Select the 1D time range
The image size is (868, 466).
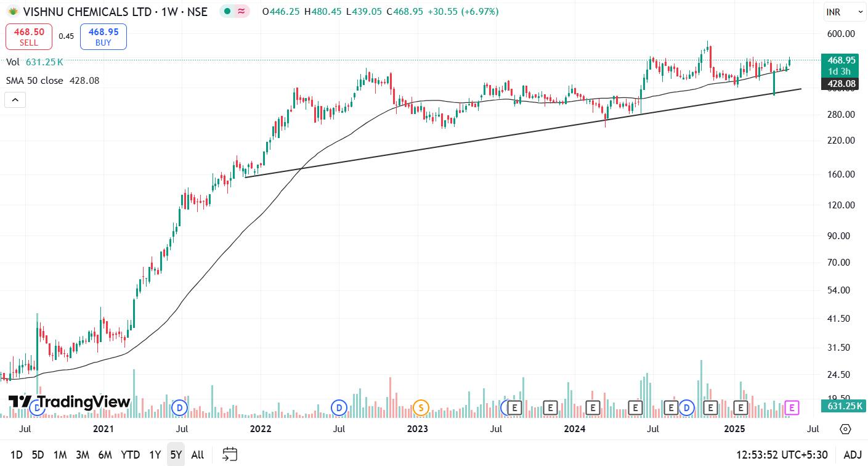[17, 455]
